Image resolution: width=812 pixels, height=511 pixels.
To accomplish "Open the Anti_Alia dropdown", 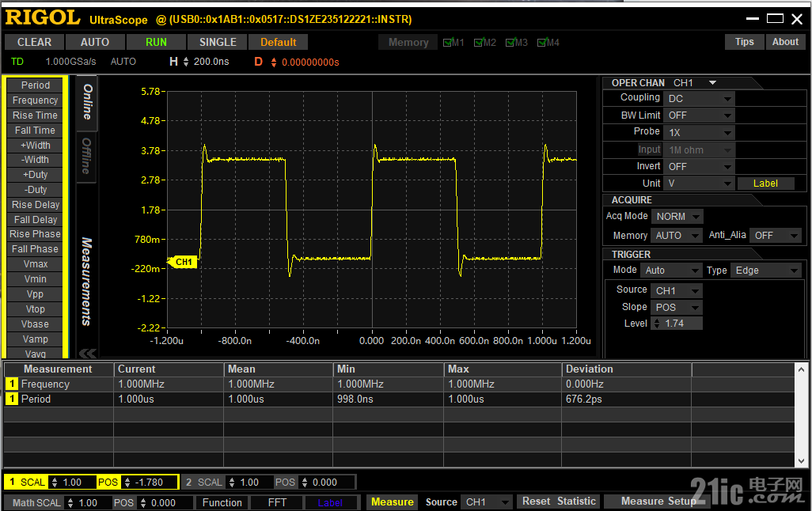I will point(776,236).
